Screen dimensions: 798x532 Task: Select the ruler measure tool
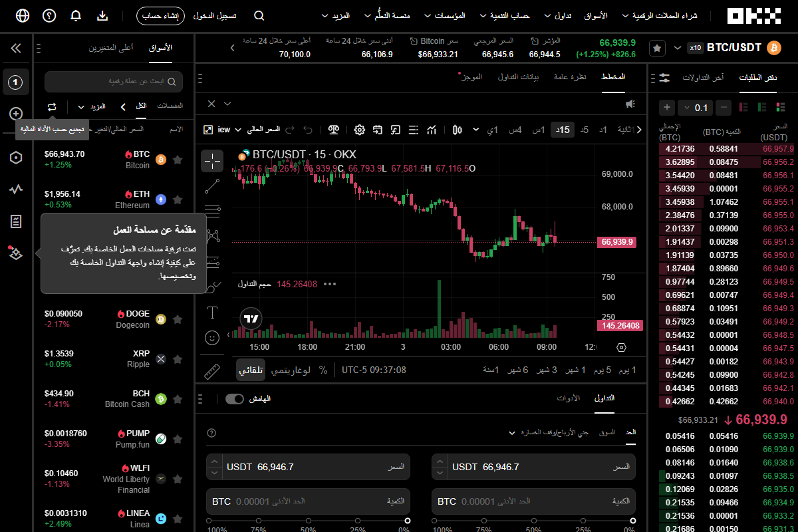(213, 371)
